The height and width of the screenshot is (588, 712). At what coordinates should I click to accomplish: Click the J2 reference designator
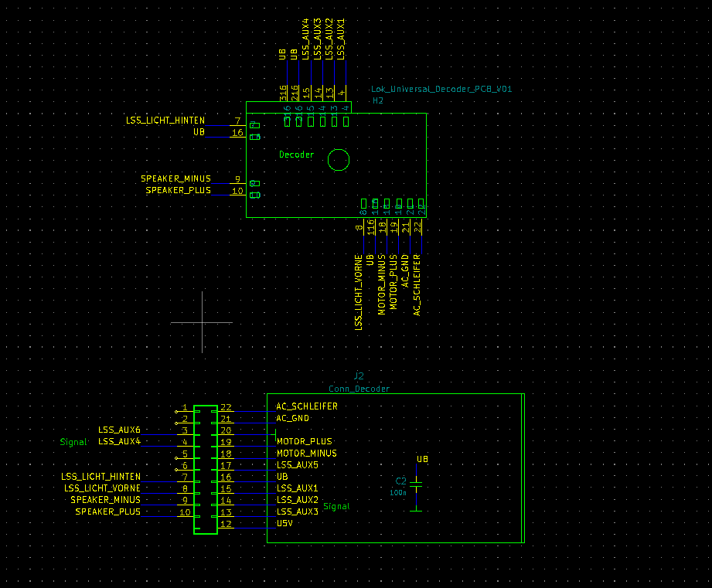point(359,376)
